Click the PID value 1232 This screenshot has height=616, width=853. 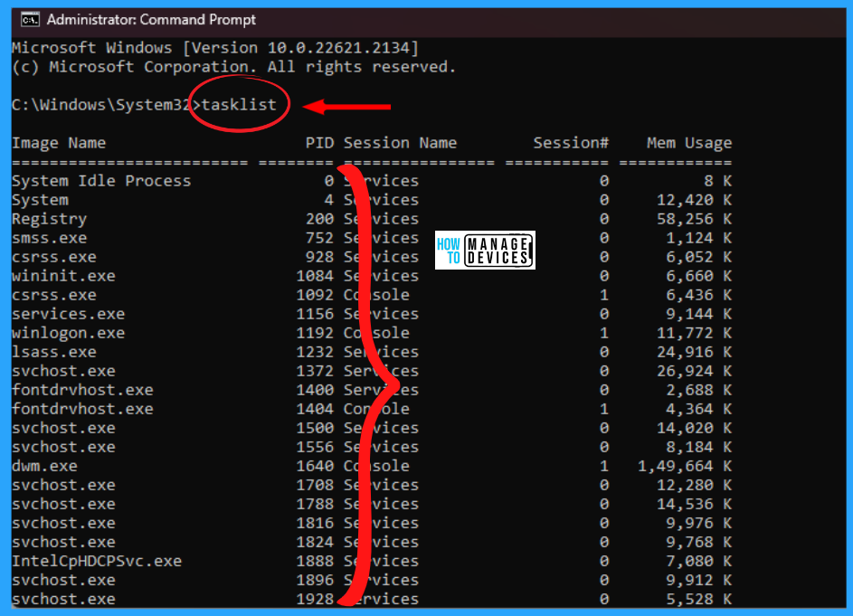(315, 352)
